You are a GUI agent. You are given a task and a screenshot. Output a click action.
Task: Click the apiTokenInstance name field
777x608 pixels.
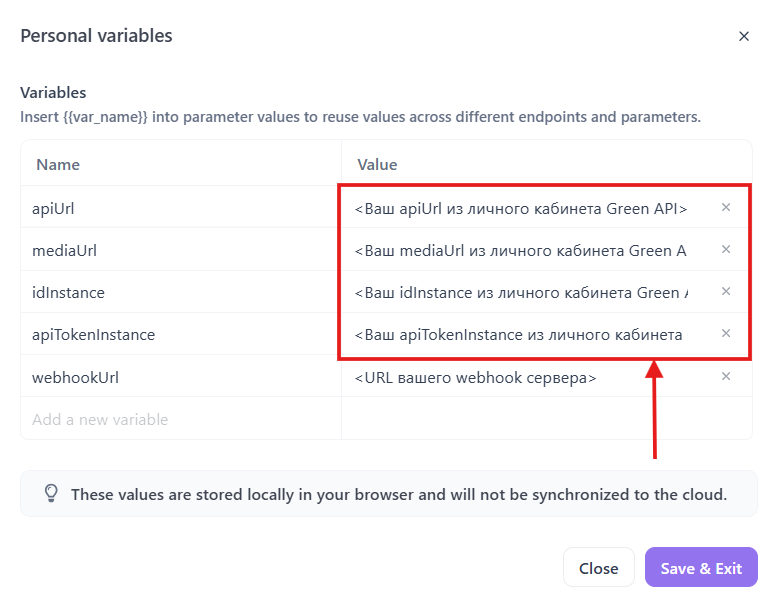tap(180, 335)
